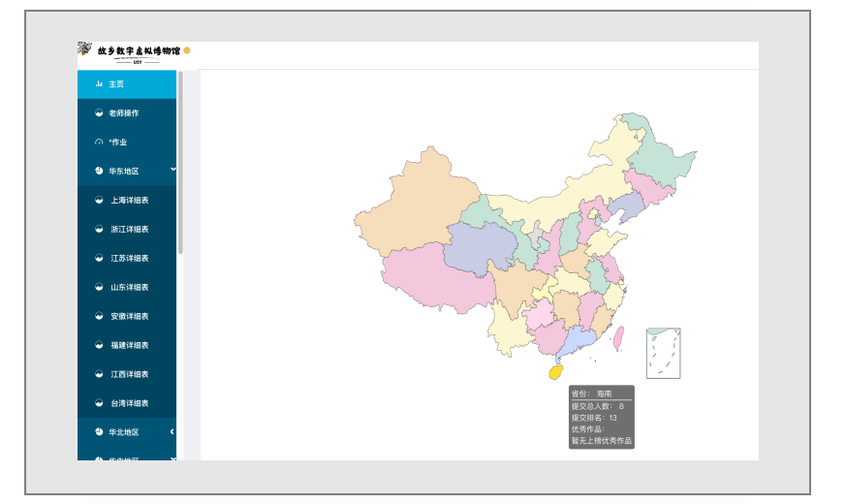
Task: Select the yellow Hainan island on map
Action: pos(555,372)
